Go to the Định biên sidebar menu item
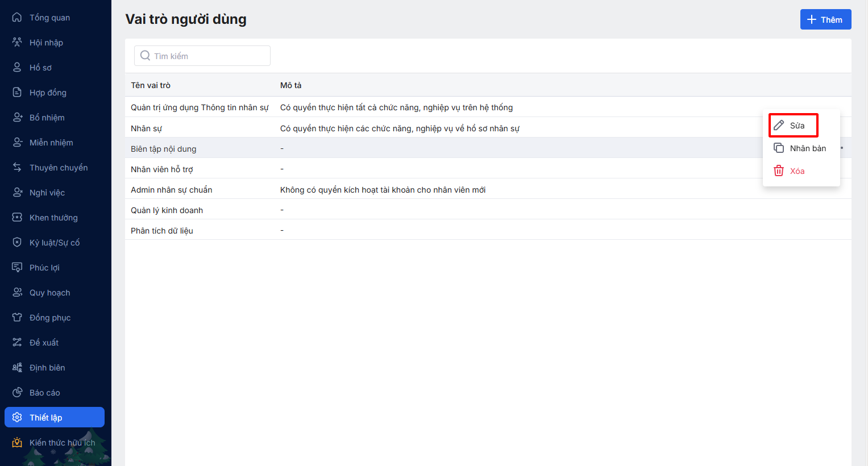 (x=47, y=368)
